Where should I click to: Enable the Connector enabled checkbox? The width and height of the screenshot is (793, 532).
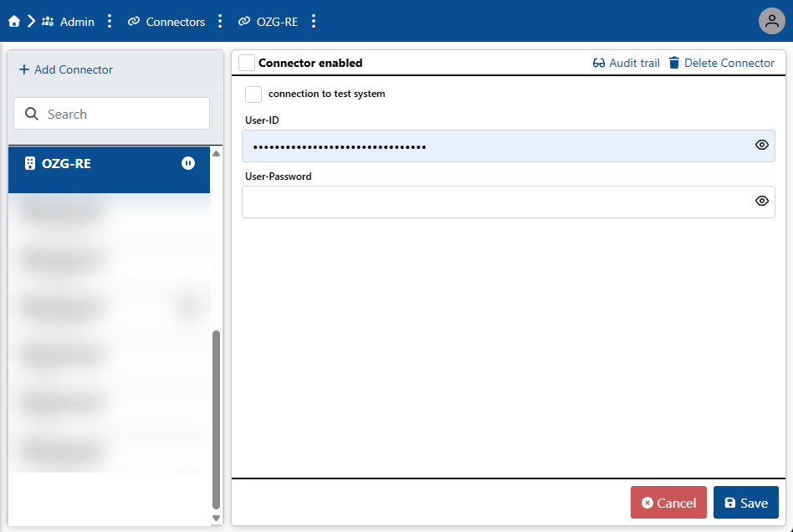[247, 63]
